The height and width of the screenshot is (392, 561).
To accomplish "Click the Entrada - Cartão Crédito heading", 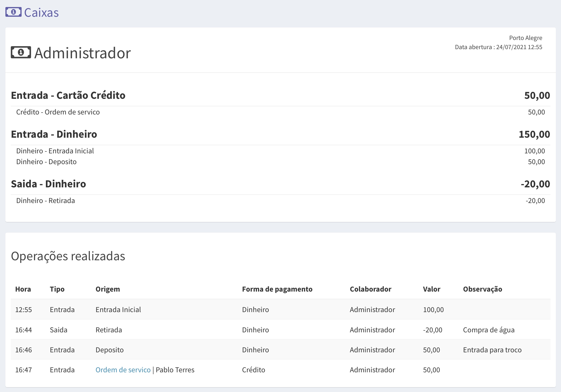I will (68, 95).
